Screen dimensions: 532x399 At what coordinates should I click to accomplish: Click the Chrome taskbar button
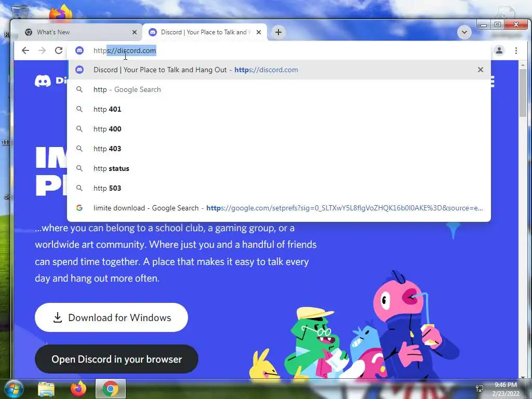click(111, 389)
